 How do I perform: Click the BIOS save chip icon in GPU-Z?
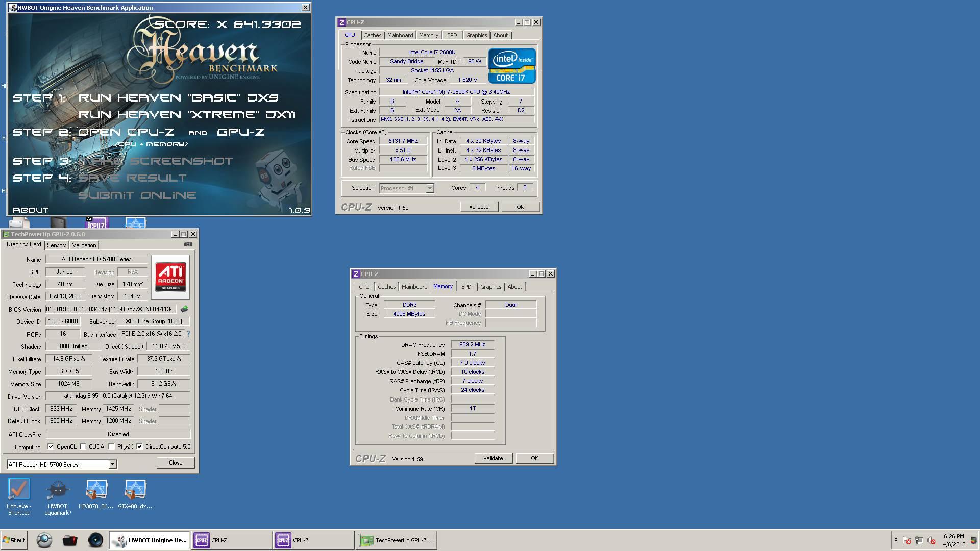coord(184,309)
